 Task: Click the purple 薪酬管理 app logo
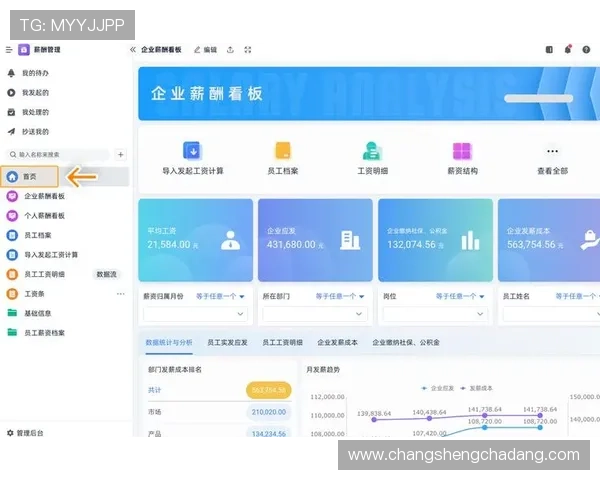coord(24,50)
